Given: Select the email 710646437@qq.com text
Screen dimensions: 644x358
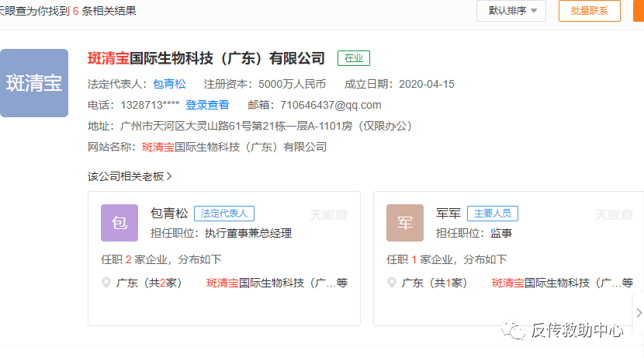Looking at the screenshot, I should point(331,105).
